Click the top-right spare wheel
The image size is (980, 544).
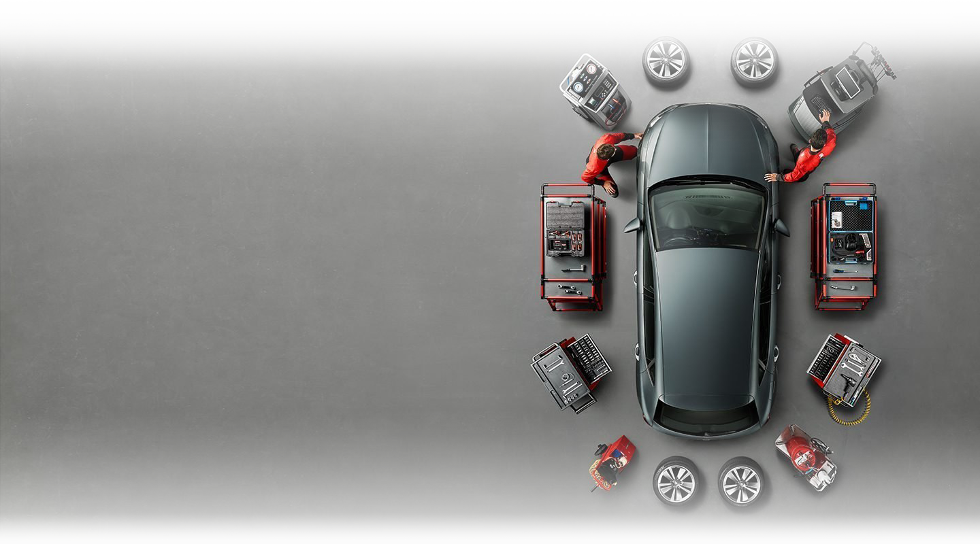754,61
